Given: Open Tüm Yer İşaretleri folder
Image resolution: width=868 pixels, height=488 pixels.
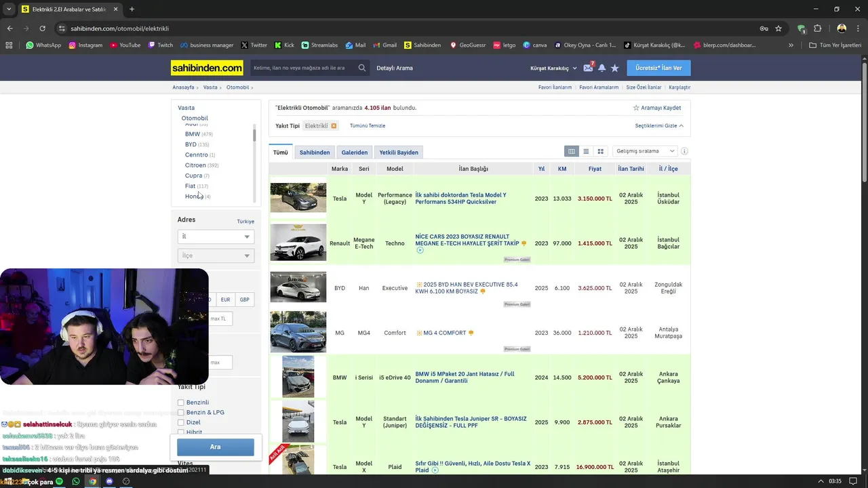Looking at the screenshot, I should click(x=836, y=45).
